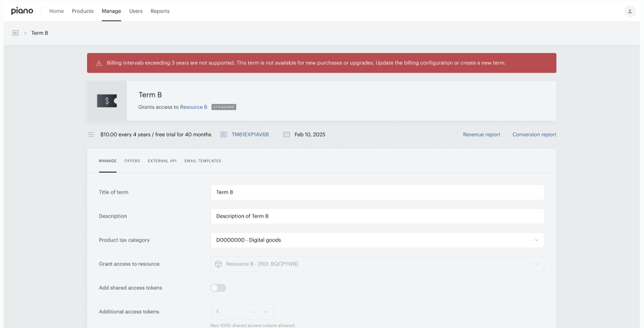Decrease additional access tokens with minus
The height and width of the screenshot is (328, 644).
[x=254, y=312]
